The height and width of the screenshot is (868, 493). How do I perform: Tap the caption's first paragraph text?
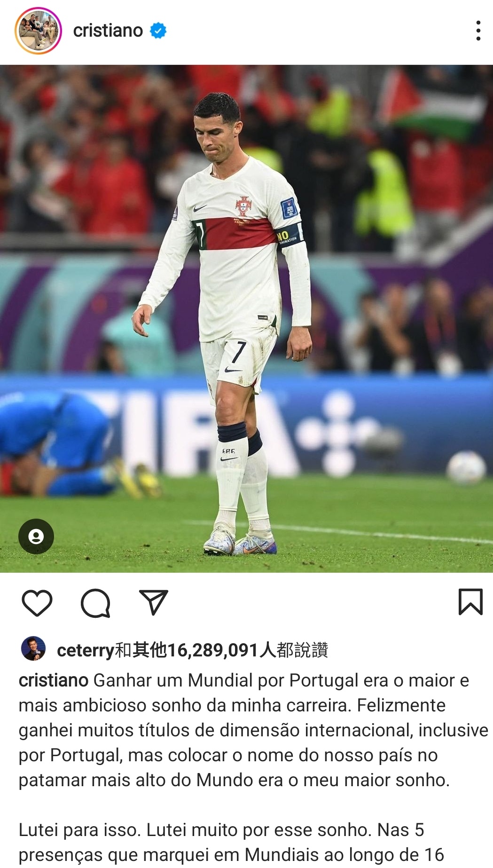coord(253,730)
